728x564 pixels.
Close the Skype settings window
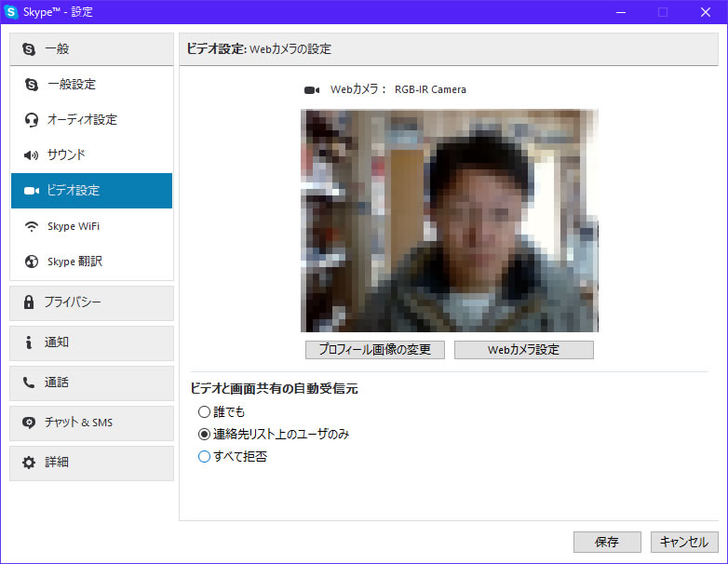(706, 12)
